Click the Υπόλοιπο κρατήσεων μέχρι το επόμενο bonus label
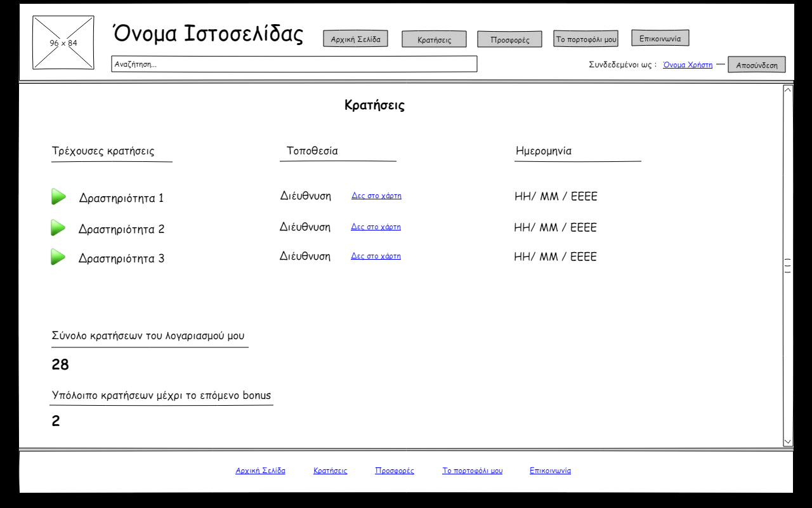 [x=161, y=396]
